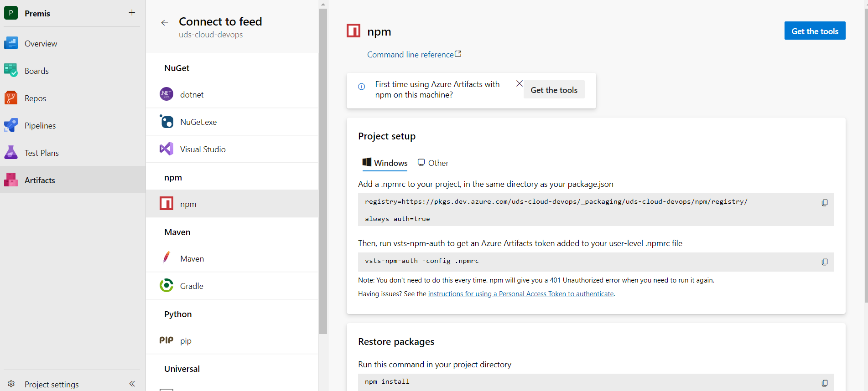868x391 pixels.
Task: Open Personal Access Token instructions link
Action: click(x=520, y=294)
